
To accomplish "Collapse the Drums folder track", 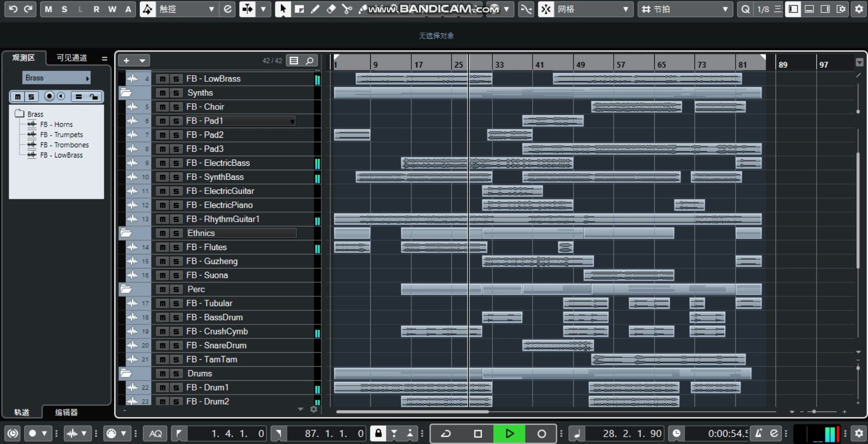I will pyautogui.click(x=126, y=374).
